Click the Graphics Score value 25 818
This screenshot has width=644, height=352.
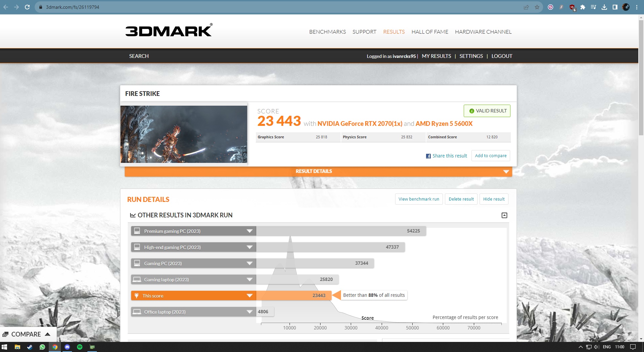click(x=321, y=137)
